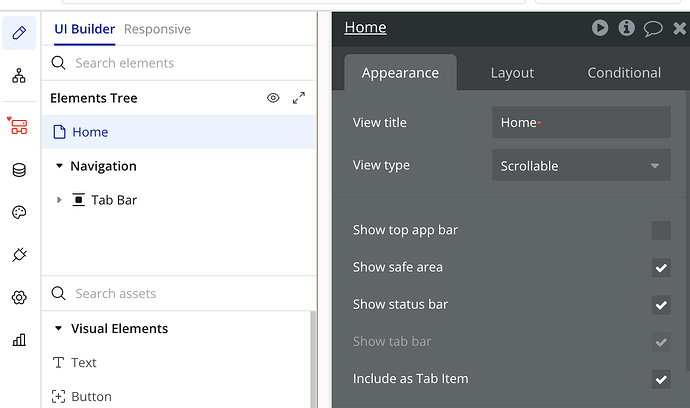Switch to the UI Builder tab
Viewport: 690px width, 408px height.
pyautogui.click(x=84, y=29)
